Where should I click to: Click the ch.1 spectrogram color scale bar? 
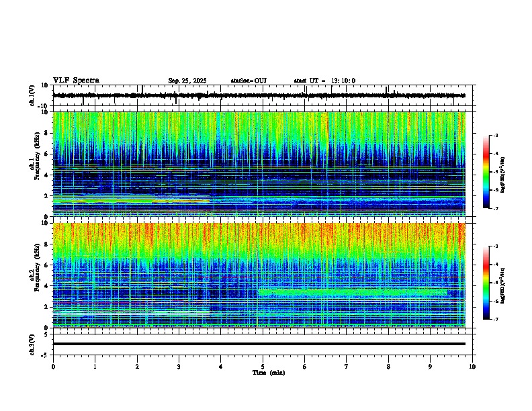pos(486,172)
